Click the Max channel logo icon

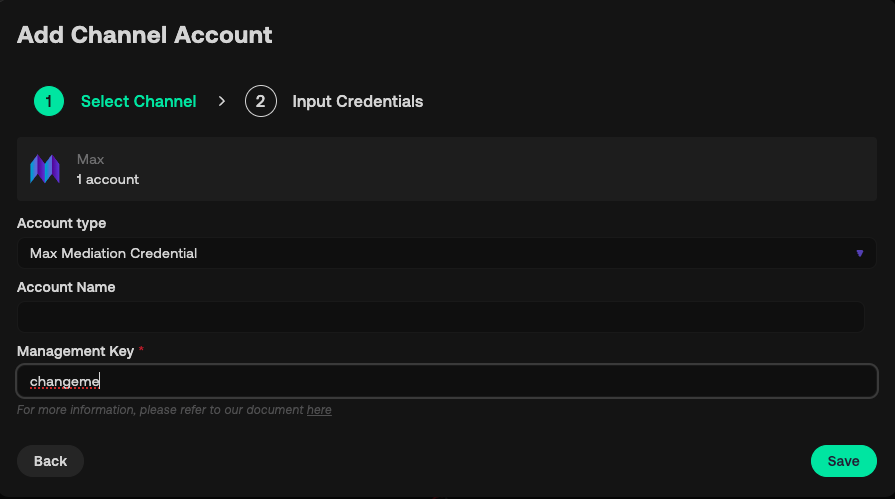click(45, 169)
